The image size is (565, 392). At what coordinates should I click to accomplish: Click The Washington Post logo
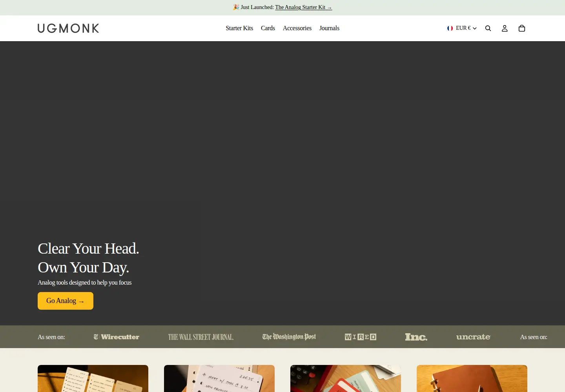tap(289, 337)
